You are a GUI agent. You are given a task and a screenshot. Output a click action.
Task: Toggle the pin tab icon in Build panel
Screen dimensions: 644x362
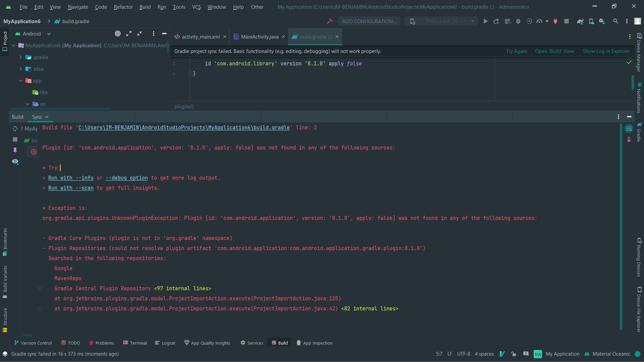[x=15, y=150]
